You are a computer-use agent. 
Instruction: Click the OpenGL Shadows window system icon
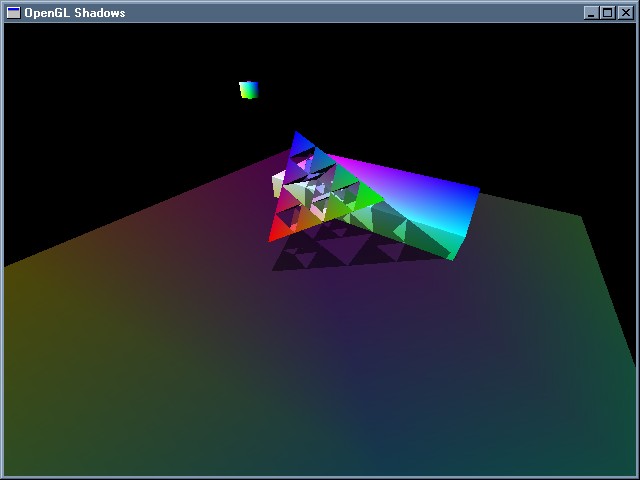click(x=13, y=13)
